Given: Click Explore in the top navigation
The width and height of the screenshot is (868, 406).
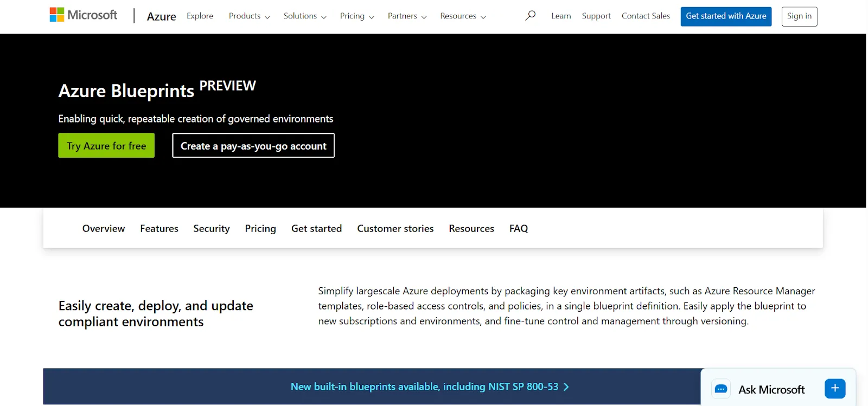Looking at the screenshot, I should point(200,16).
